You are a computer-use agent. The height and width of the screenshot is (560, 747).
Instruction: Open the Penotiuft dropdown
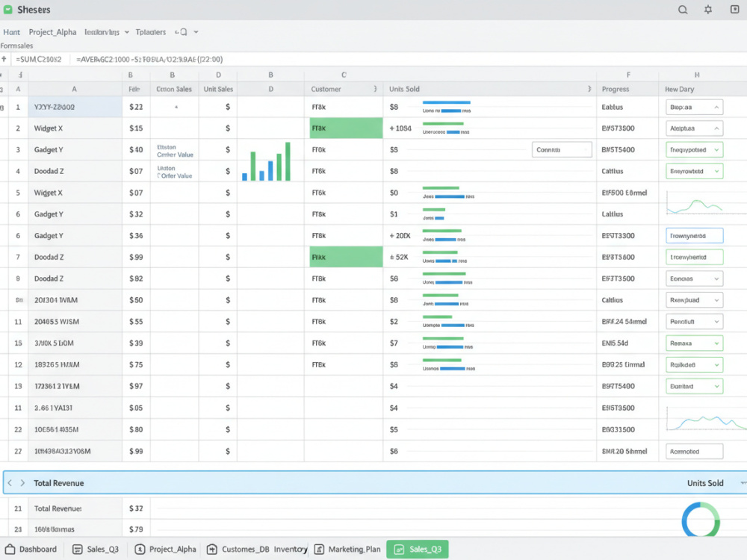(694, 321)
